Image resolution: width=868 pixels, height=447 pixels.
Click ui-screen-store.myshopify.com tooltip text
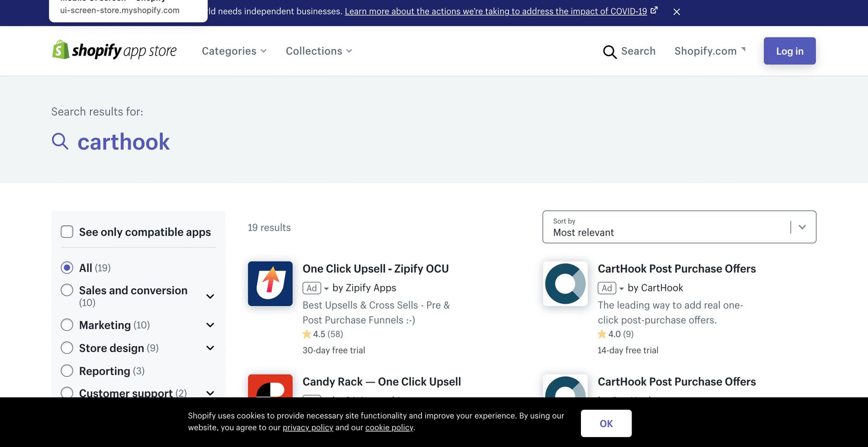tap(120, 10)
